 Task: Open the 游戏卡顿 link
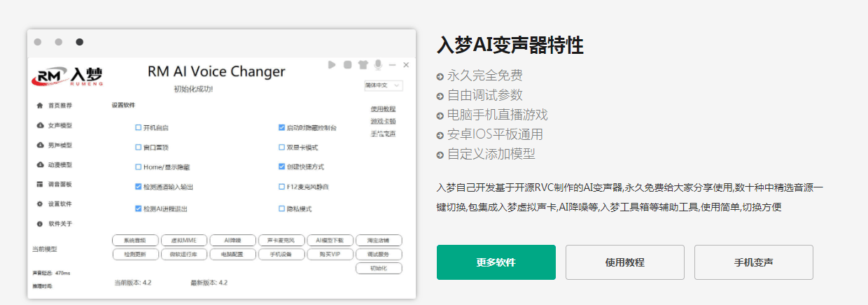(x=383, y=121)
